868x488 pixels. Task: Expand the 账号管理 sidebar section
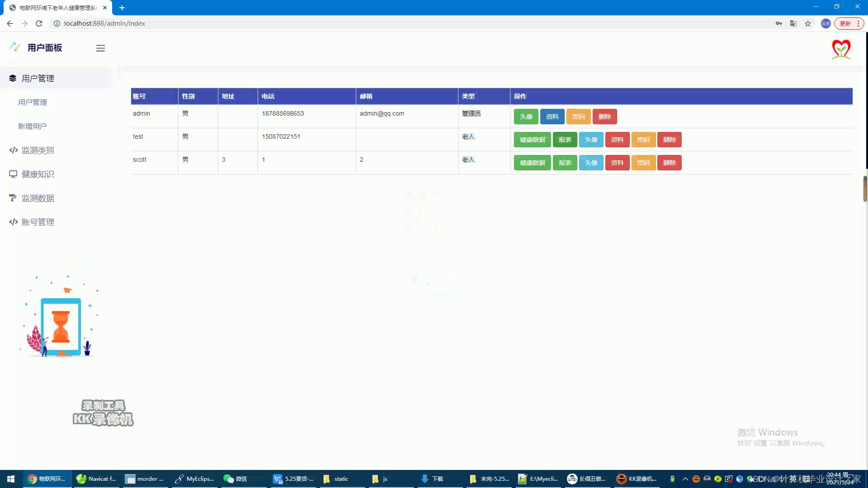38,222
